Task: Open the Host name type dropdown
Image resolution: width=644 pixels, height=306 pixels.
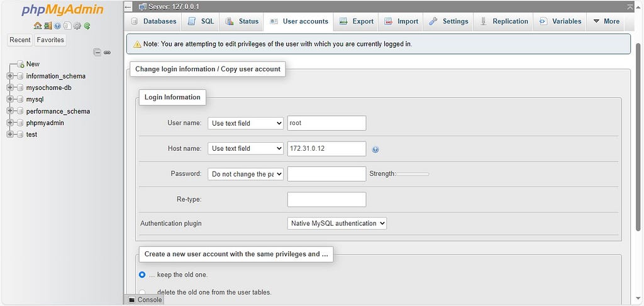Action: click(246, 148)
